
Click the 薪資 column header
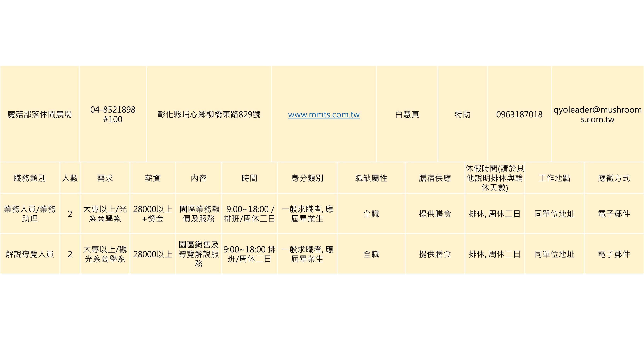153,178
